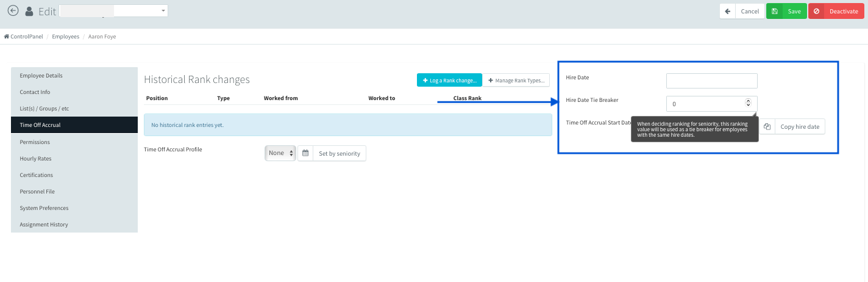This screenshot has height=282, width=868.
Task: Click the floppy disk save icon
Action: pos(774,11)
